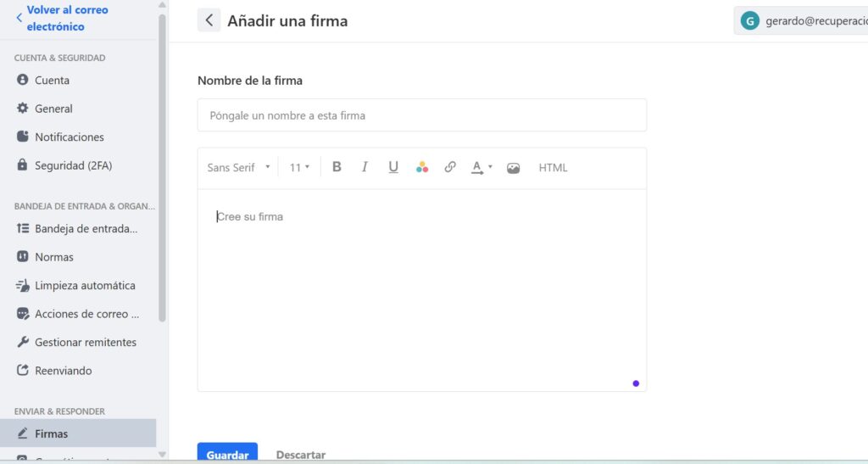Viewport: 868px width, 464px height.
Task: Click the signature name input field
Action: (421, 115)
